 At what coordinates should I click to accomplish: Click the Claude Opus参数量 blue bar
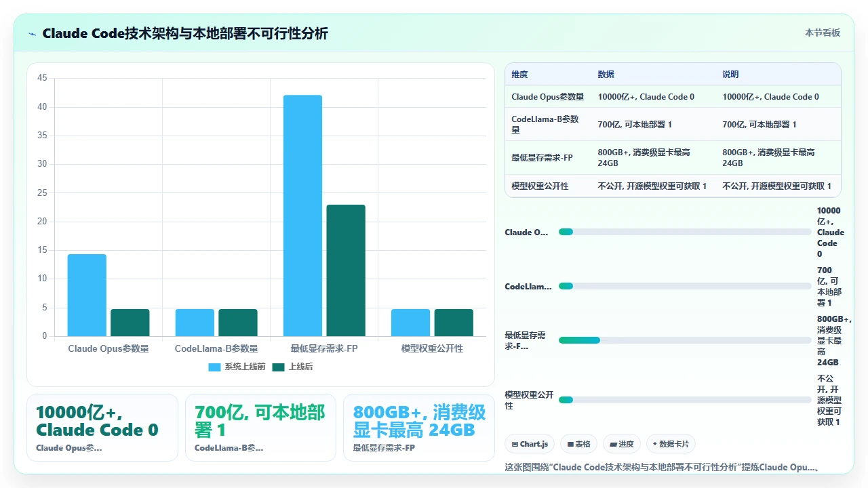click(87, 295)
